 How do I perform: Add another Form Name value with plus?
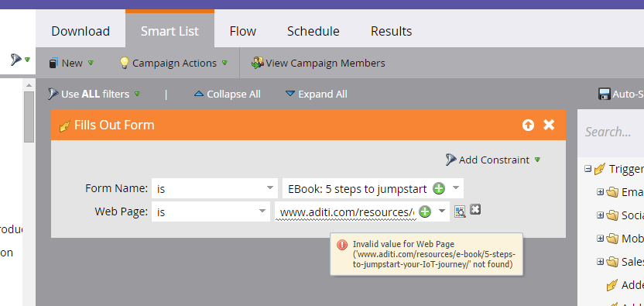point(439,189)
